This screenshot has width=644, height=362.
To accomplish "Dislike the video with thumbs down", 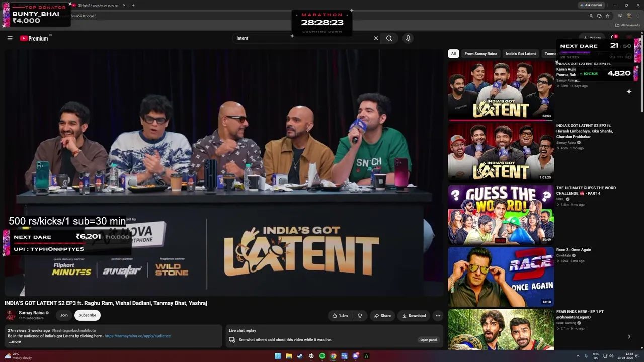I will coord(360,316).
